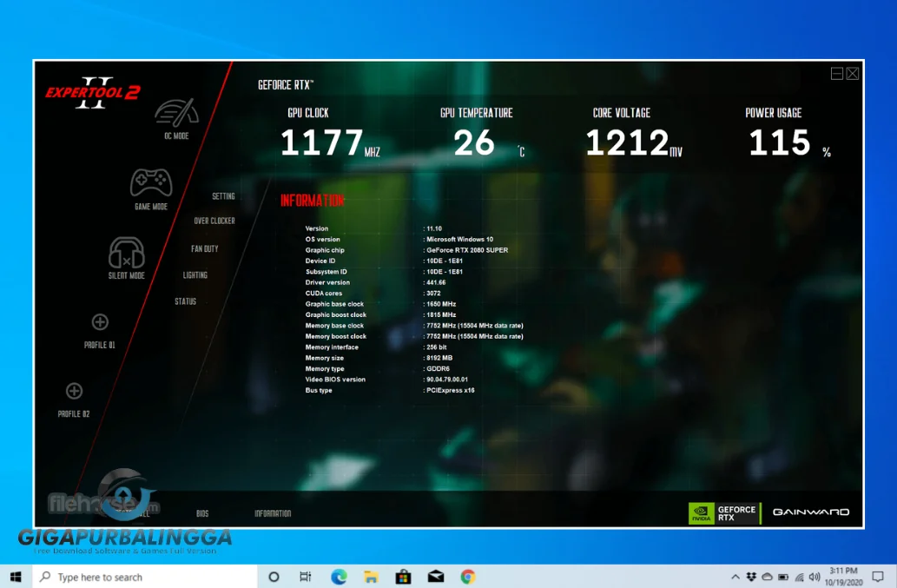Launch Microsoft Edge from taskbar
This screenshot has height=588, width=897.
click(x=339, y=577)
